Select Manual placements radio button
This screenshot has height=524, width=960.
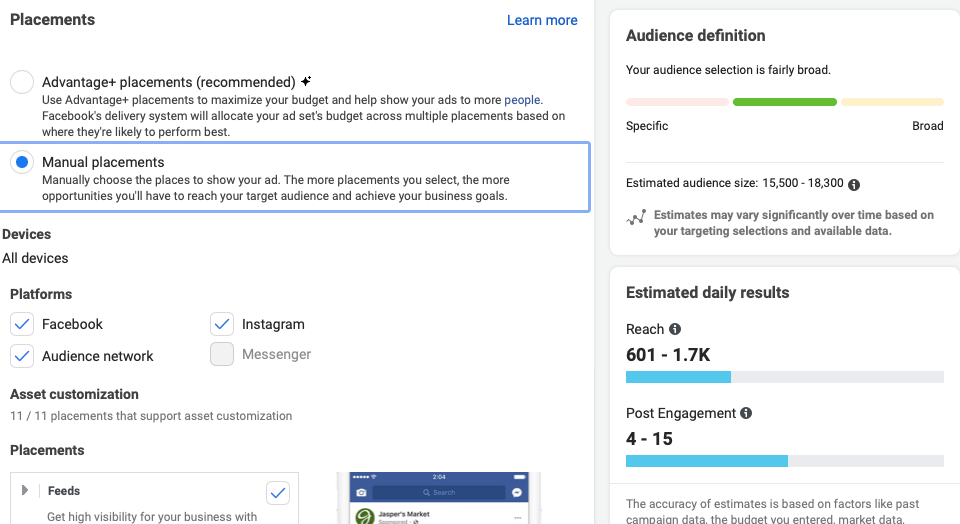pos(22,162)
